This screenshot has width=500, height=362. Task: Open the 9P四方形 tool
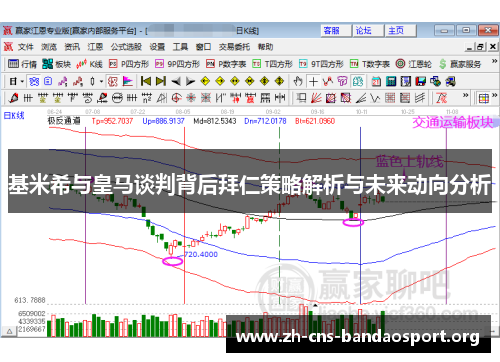(x=178, y=64)
